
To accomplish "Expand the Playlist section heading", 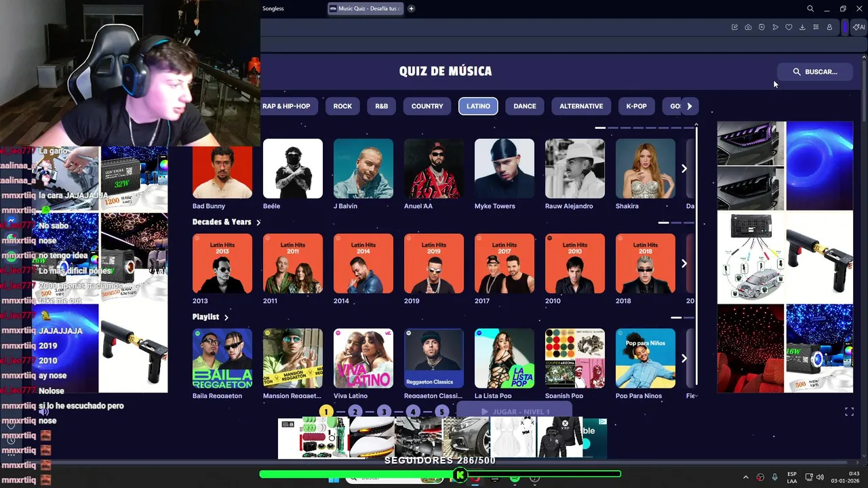I will (x=210, y=317).
